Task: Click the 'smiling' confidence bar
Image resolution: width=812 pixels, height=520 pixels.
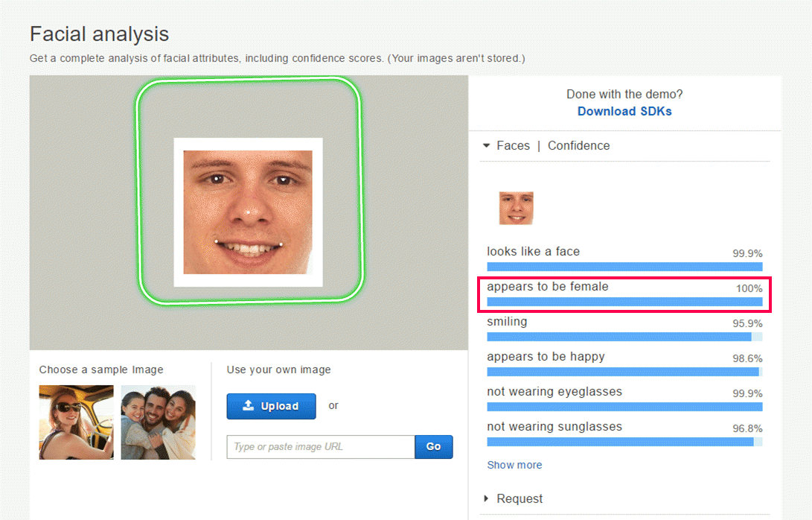Action: click(x=624, y=337)
